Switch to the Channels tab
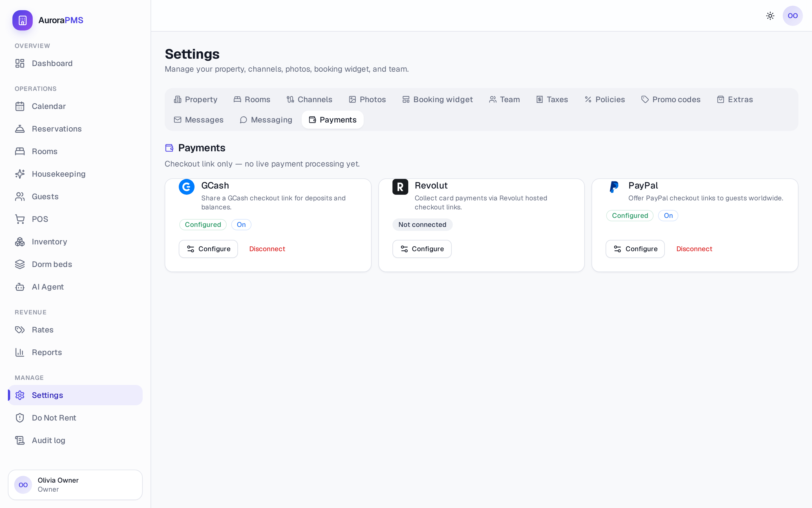 tap(309, 99)
